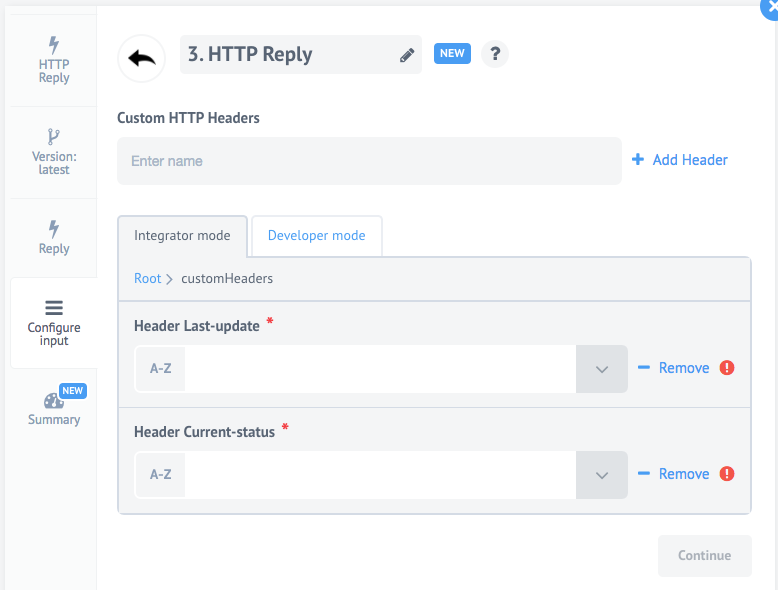Screen dimensions: 778x590
Task: Edit step title with pencil icon
Action: click(x=407, y=55)
